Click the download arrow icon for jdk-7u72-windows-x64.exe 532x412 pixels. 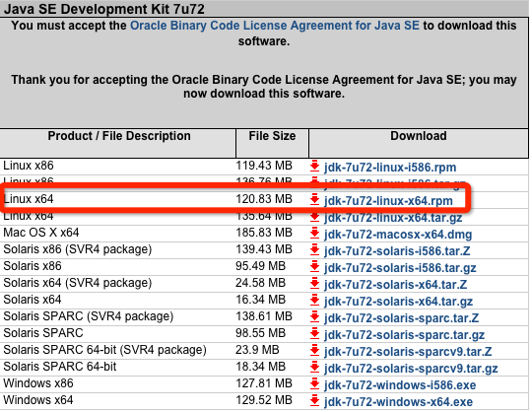(315, 401)
